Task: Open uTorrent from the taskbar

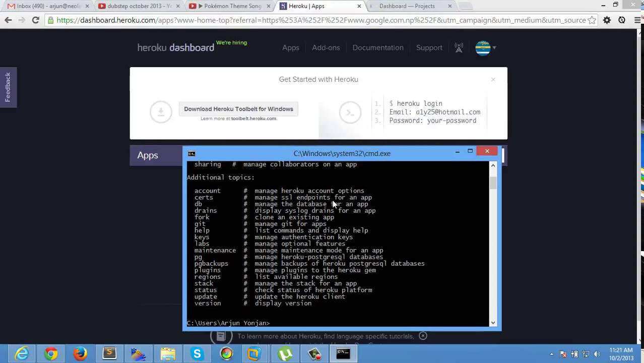Action: click(x=285, y=354)
